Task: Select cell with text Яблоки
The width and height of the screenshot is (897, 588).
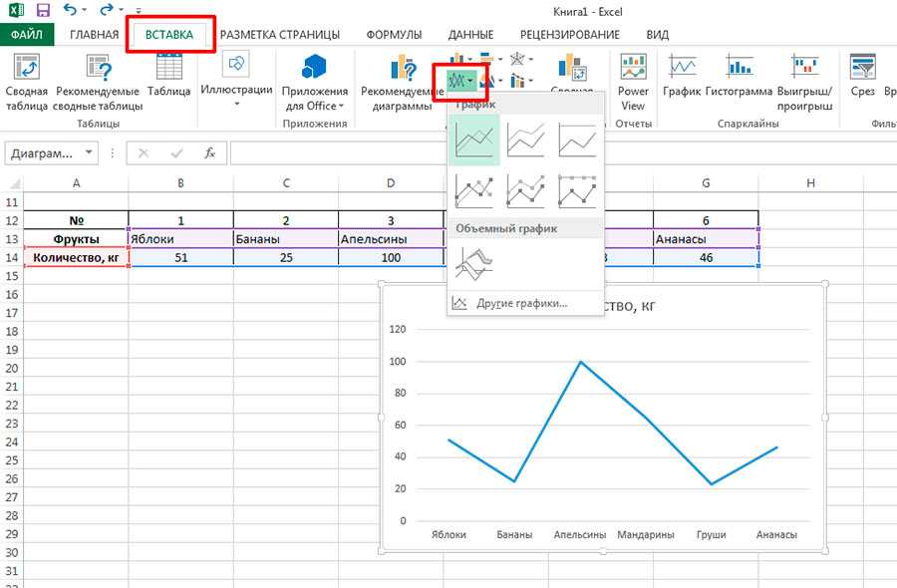Action: [180, 239]
